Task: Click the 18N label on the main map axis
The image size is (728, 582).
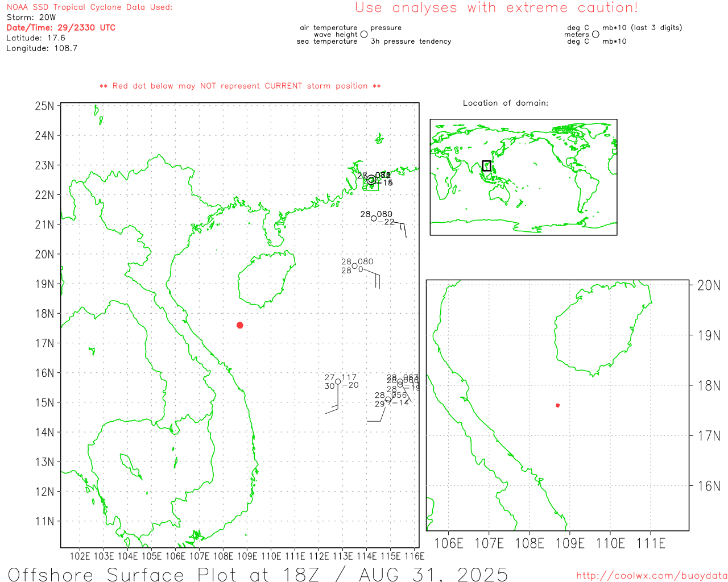Action: point(44,314)
